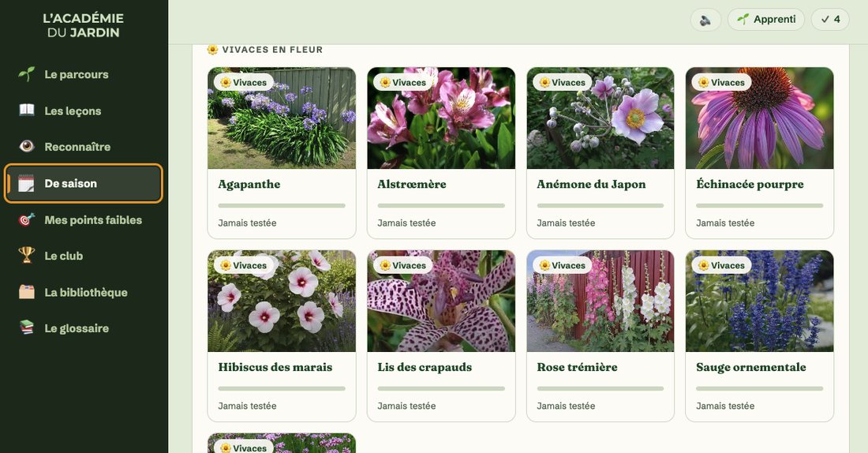Click the Échinacée pourpre title

tap(750, 185)
